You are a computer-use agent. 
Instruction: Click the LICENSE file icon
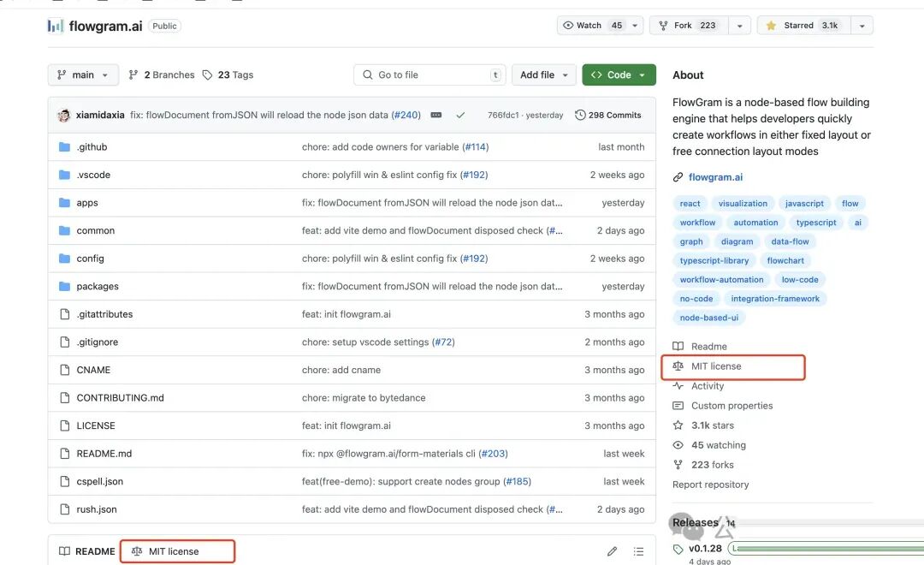click(x=65, y=425)
